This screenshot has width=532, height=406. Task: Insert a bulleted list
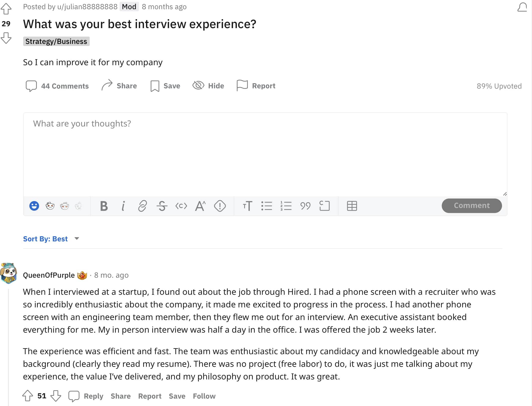267,206
